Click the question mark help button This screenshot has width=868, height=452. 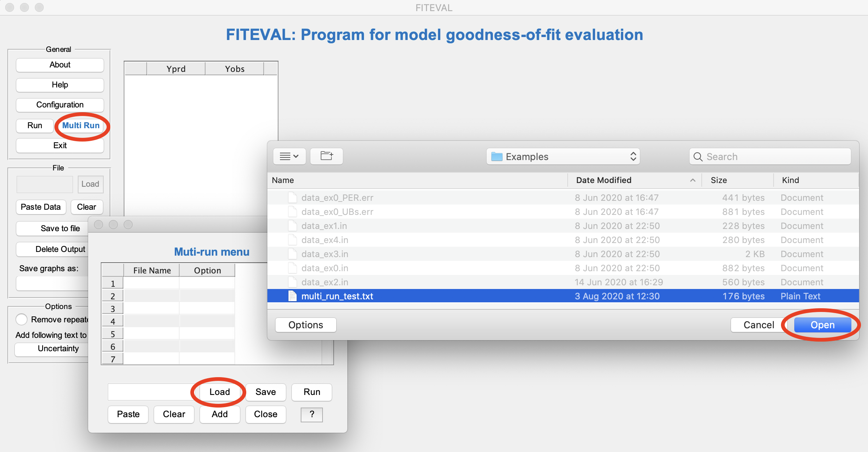point(311,414)
